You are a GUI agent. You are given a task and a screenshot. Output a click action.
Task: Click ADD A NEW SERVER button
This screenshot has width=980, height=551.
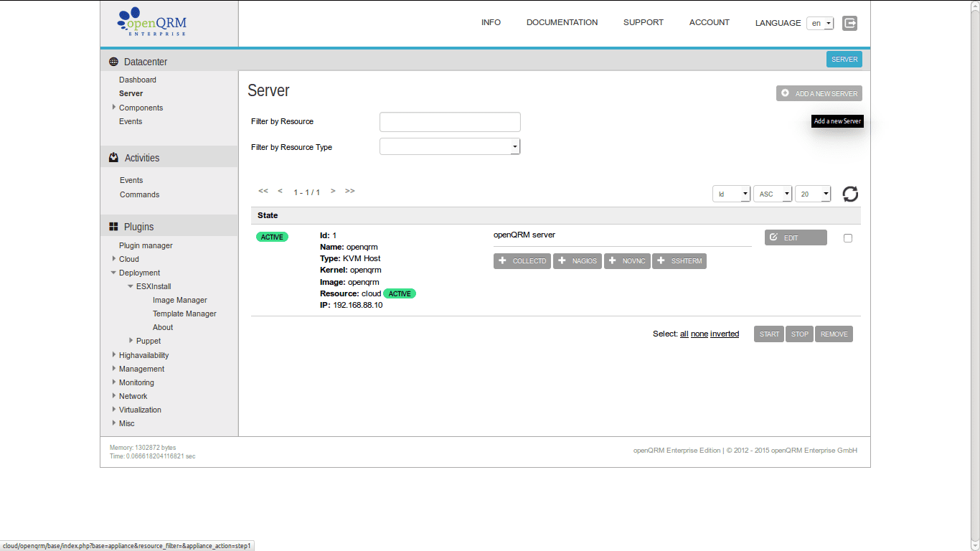click(x=819, y=93)
